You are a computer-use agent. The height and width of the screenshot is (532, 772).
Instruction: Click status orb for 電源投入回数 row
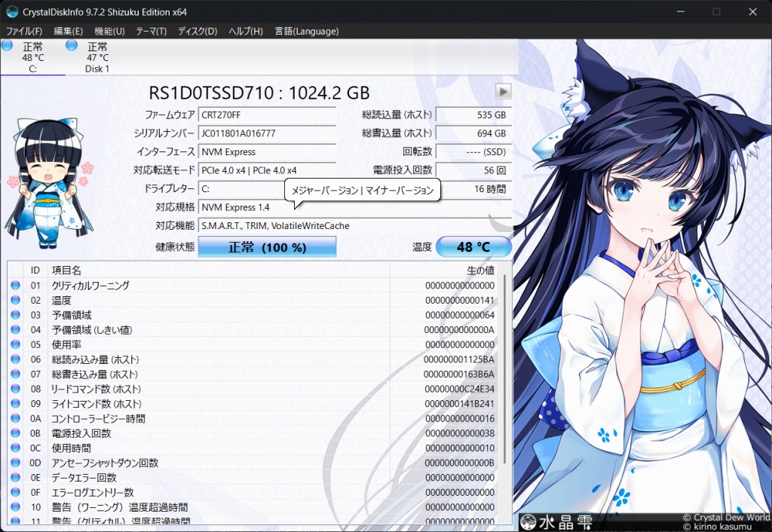coord(16,433)
